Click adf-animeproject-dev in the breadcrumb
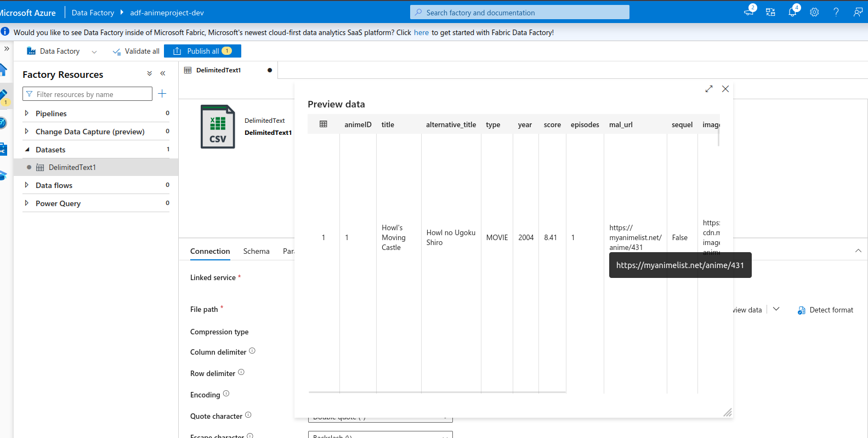The image size is (868, 438). tap(167, 12)
